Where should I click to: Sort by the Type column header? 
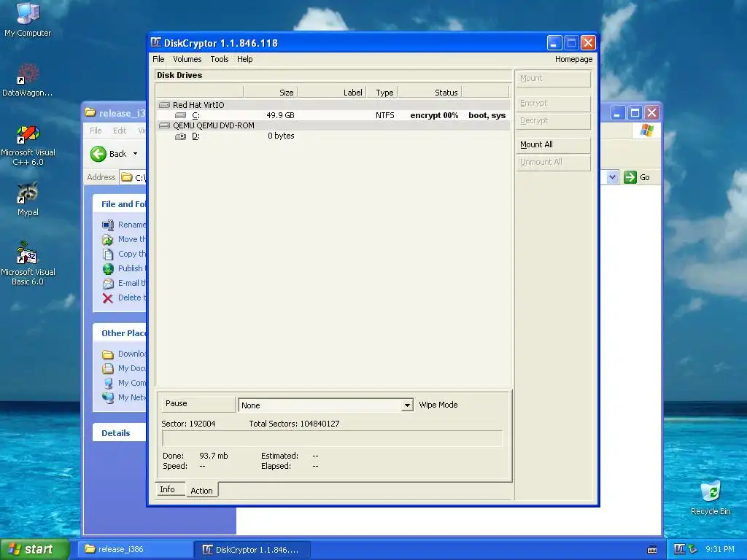(x=381, y=93)
